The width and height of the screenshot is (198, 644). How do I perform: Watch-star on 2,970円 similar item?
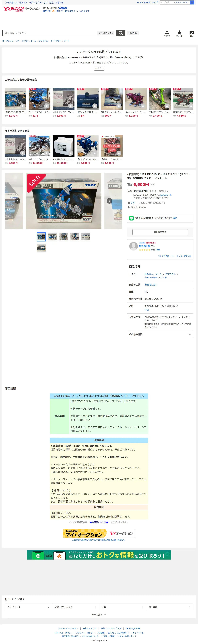coord(23,106)
